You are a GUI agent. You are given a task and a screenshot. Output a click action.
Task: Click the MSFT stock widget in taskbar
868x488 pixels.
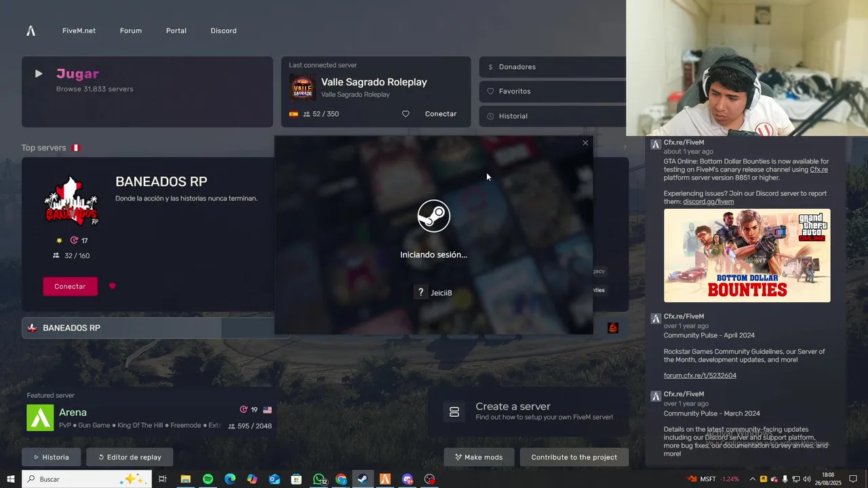713,479
